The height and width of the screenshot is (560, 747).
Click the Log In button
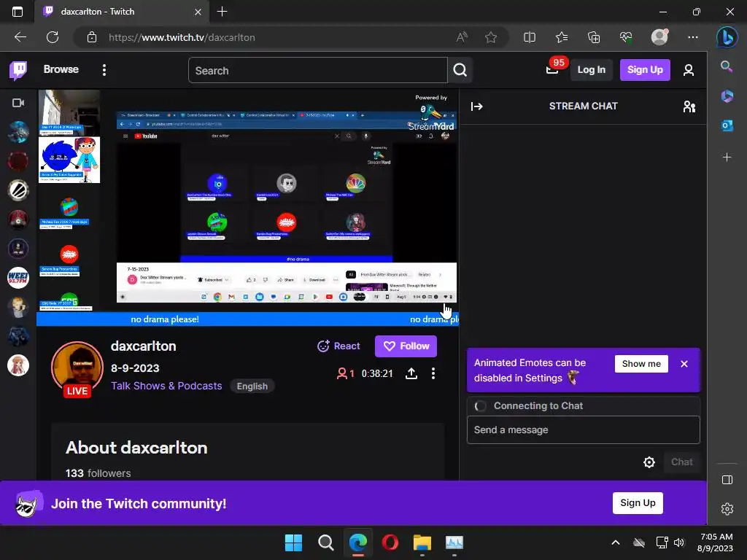(591, 70)
